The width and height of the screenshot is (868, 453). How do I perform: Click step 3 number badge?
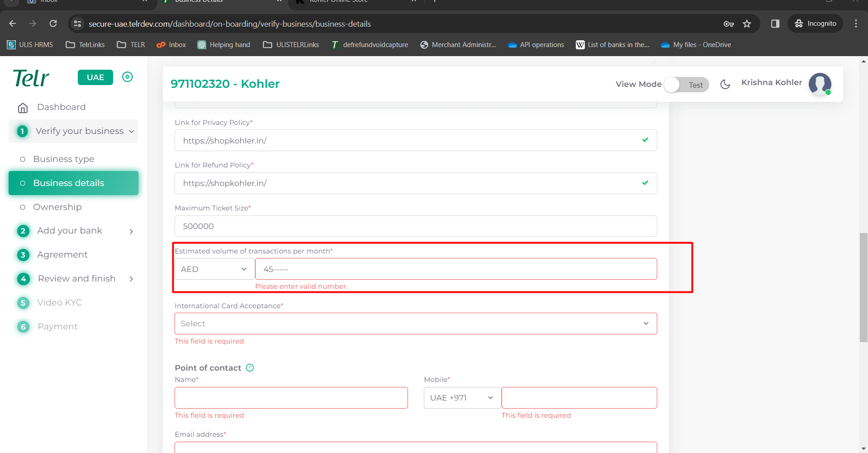23,255
